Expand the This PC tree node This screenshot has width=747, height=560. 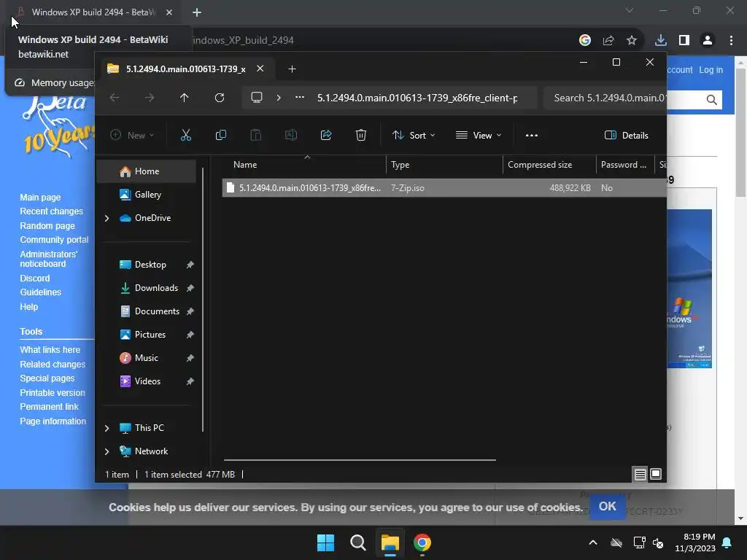click(107, 428)
